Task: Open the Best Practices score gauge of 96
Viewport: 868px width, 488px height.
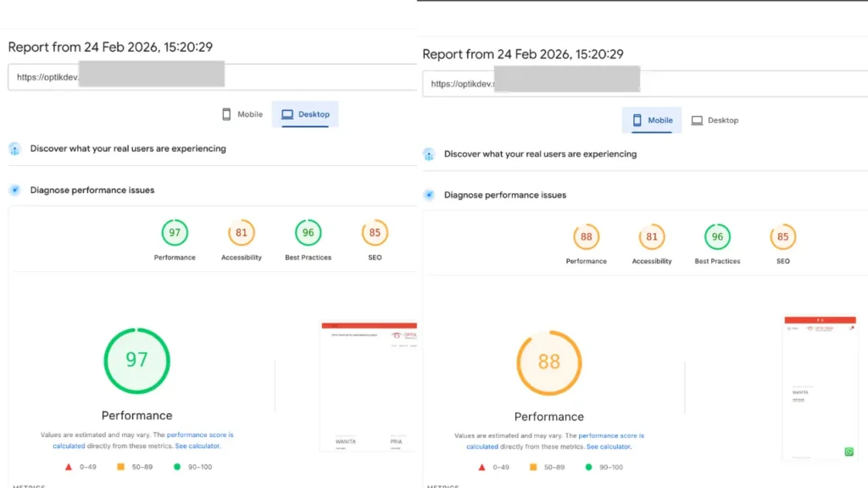Action: click(307, 232)
